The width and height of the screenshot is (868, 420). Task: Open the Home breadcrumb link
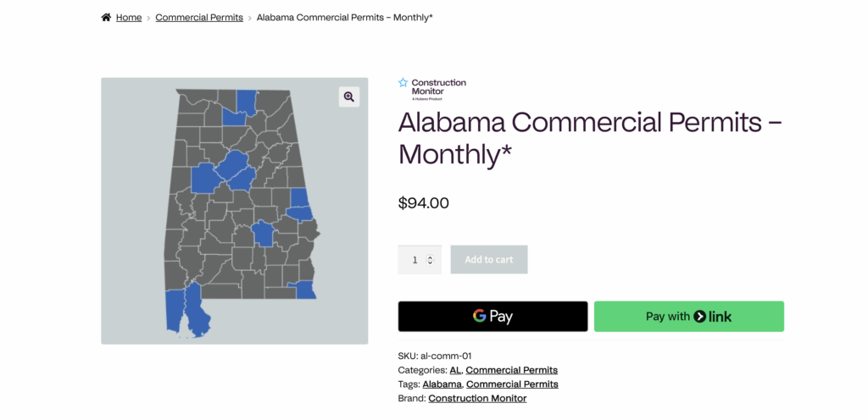(129, 17)
